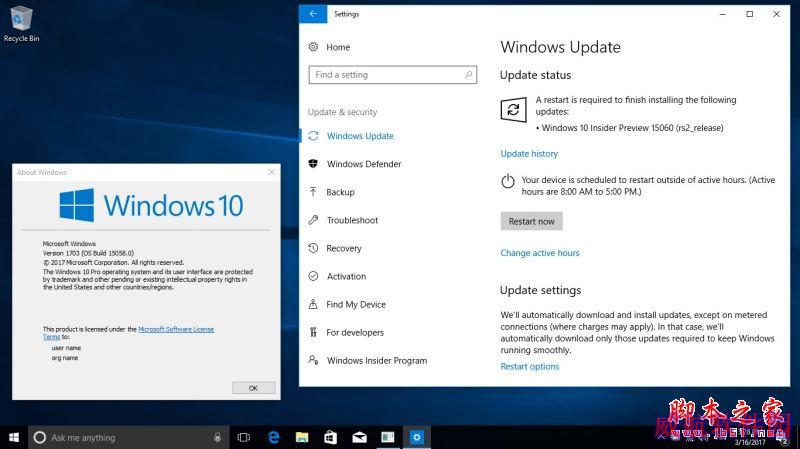This screenshot has width=800, height=449.
Task: Click the Home gear icon in Settings
Action: [313, 47]
